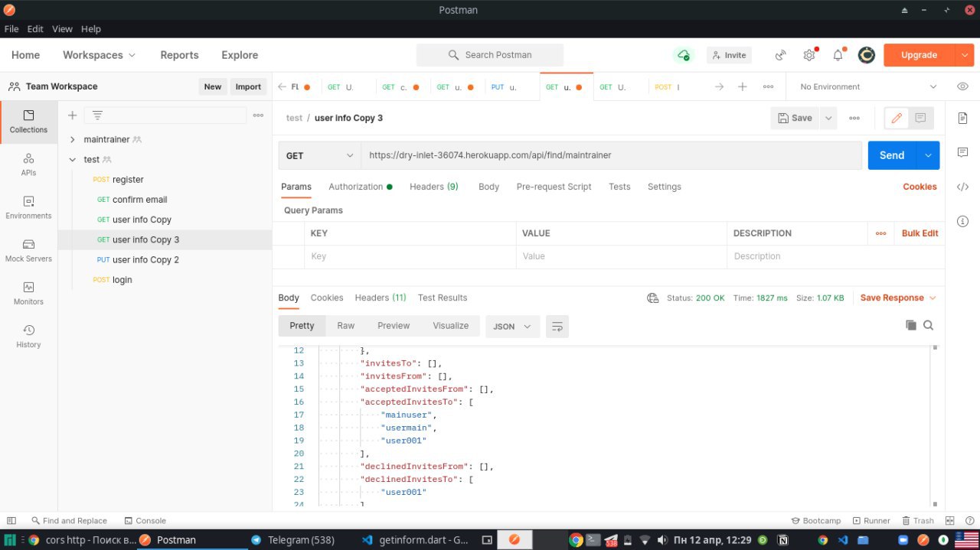Open the notifications bell icon
This screenshot has width=980, height=550.
[x=838, y=55]
